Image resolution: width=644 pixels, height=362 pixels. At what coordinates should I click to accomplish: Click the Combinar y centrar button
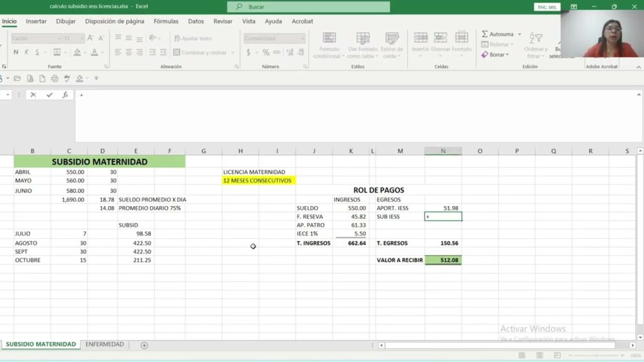point(200,53)
